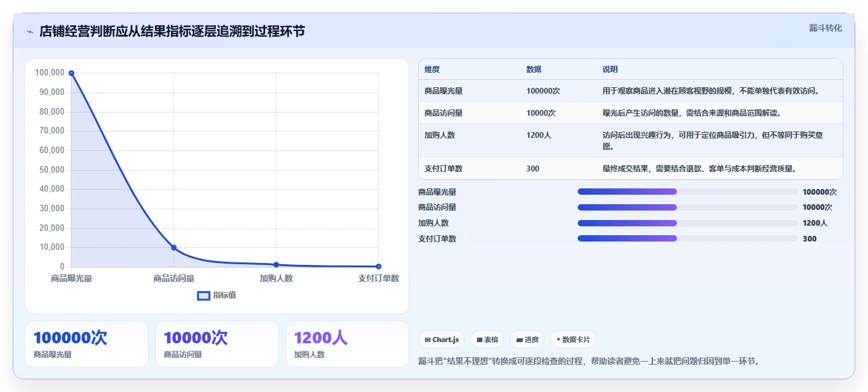Click the icon inside the 进度 chip
The height and width of the screenshot is (392, 868).
tap(519, 340)
